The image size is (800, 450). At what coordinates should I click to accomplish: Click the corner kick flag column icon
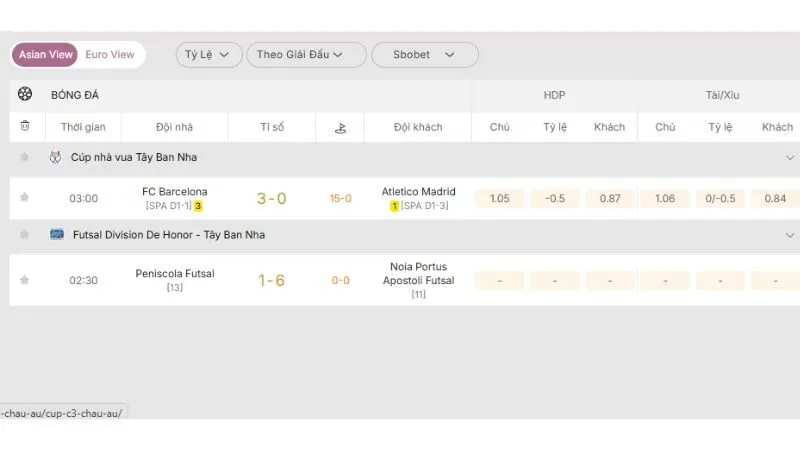pos(340,128)
